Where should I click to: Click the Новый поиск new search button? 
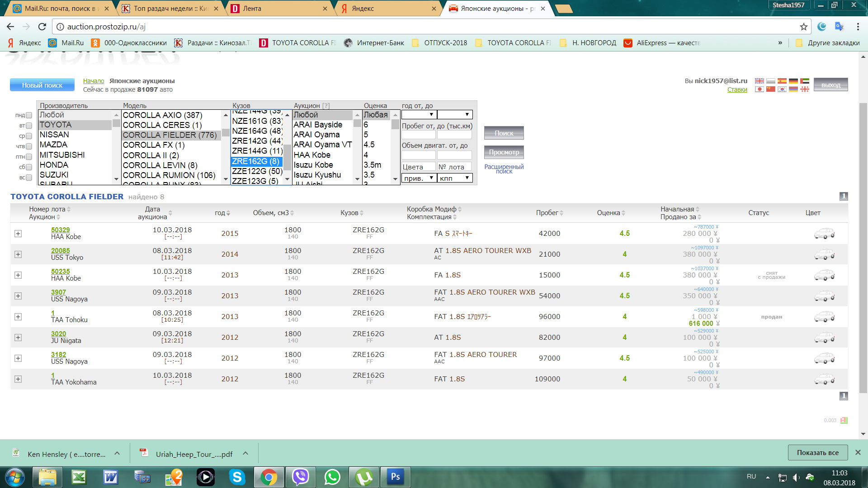(41, 84)
